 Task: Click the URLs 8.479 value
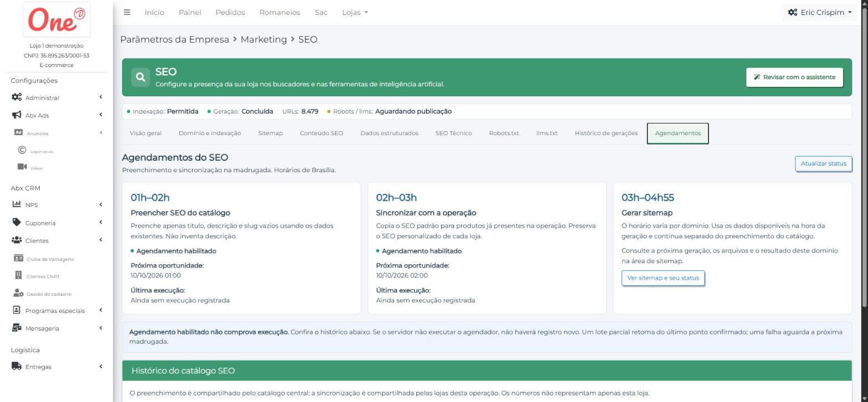[x=309, y=111]
